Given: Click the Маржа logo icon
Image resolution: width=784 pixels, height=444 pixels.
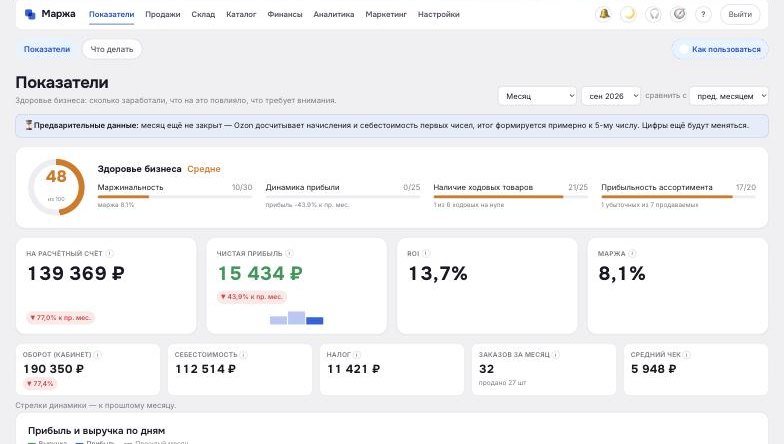Looking at the screenshot, I should point(30,14).
